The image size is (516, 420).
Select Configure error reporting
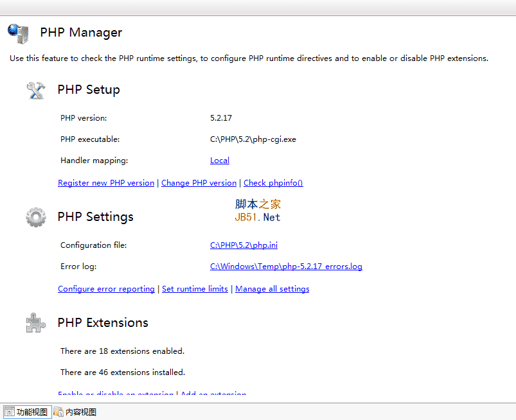pyautogui.click(x=106, y=289)
